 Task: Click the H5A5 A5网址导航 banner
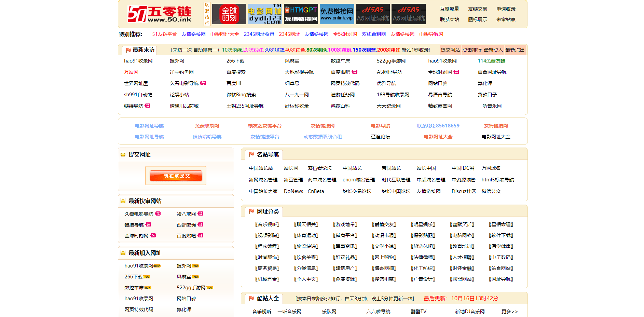(372, 14)
